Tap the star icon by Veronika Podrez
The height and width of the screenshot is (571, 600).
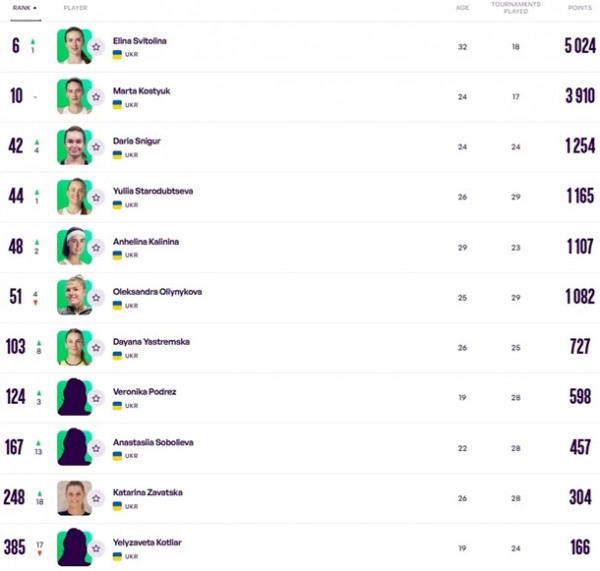tap(96, 398)
